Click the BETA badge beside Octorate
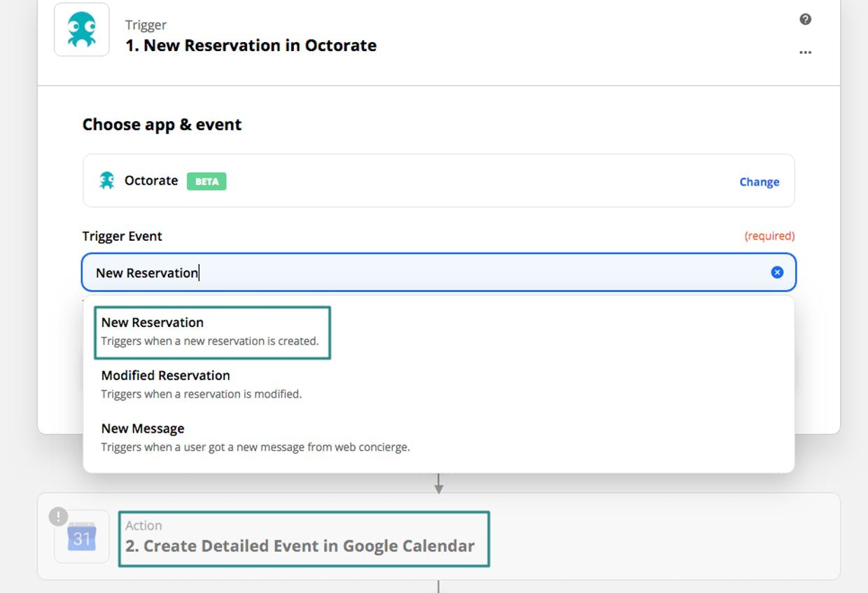 coord(206,181)
